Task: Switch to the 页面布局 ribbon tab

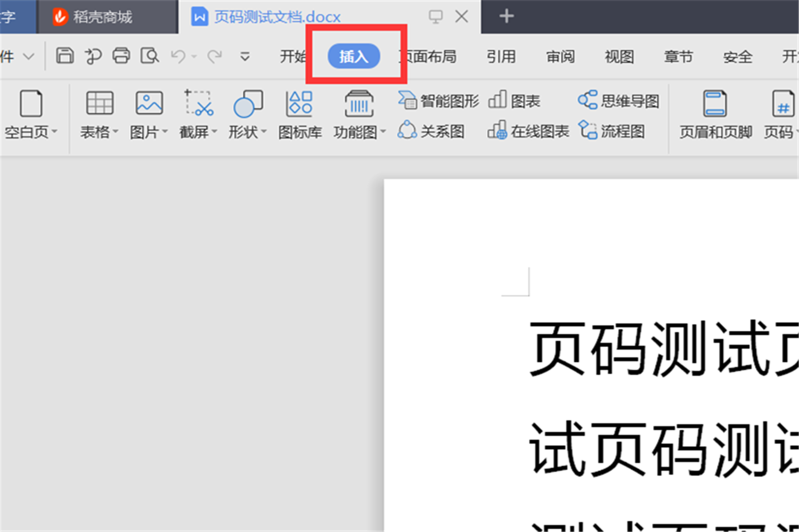Action: pos(429,56)
